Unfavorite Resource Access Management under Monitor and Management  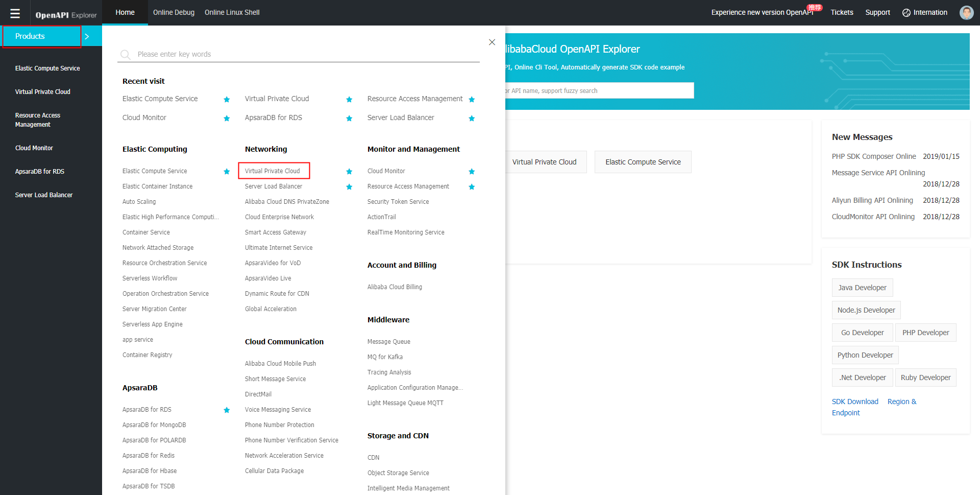click(472, 187)
